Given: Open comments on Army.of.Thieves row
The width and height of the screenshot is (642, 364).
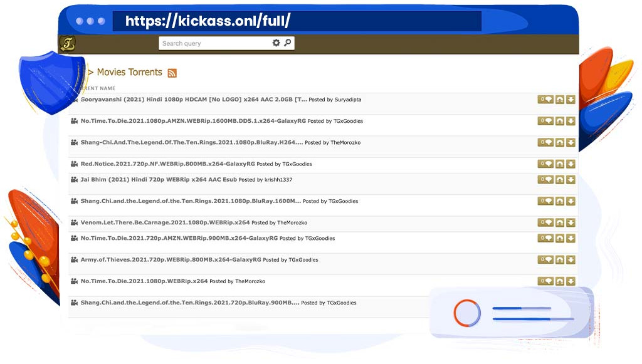Looking at the screenshot, I should (x=545, y=260).
